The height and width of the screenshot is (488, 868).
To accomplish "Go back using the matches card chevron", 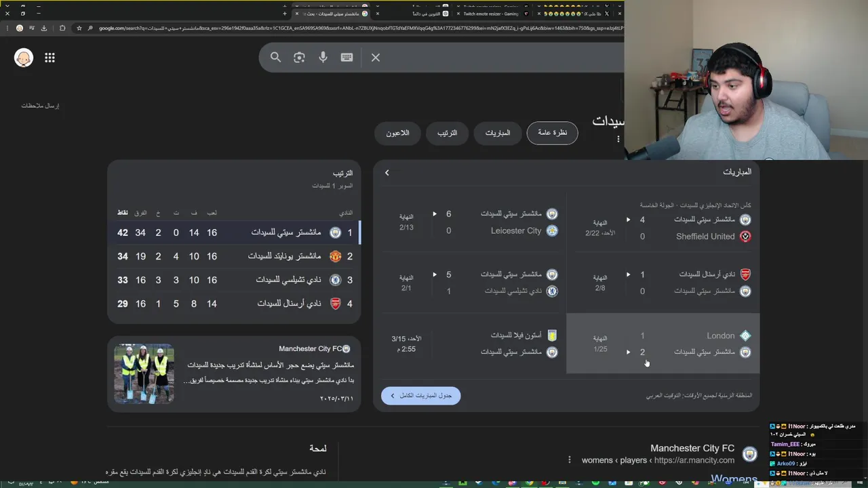I will [x=387, y=173].
